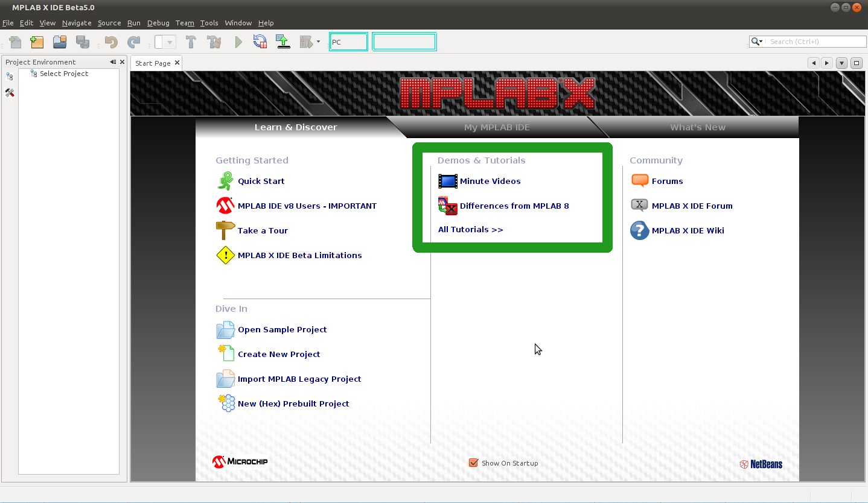Open the tab list dropdown near window controls

point(840,63)
